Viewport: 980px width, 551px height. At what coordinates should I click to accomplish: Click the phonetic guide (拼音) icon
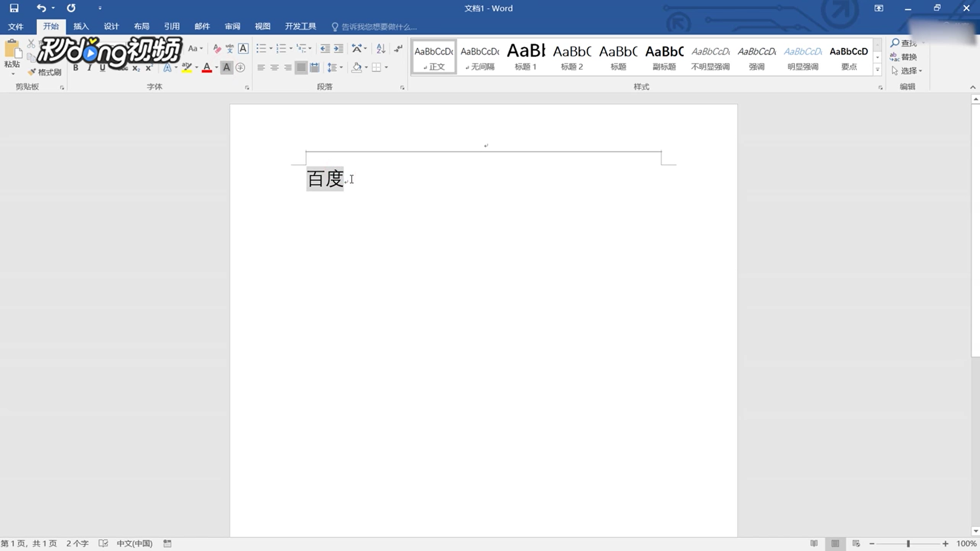230,49
